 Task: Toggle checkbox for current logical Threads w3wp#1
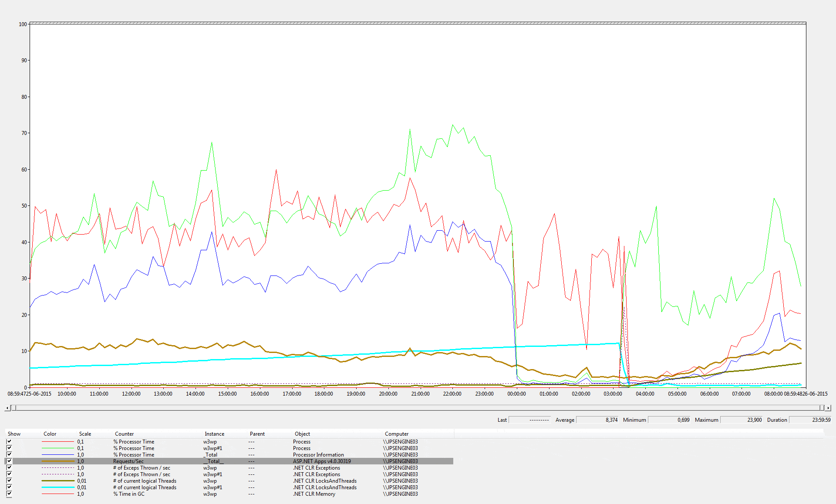tap(9, 487)
